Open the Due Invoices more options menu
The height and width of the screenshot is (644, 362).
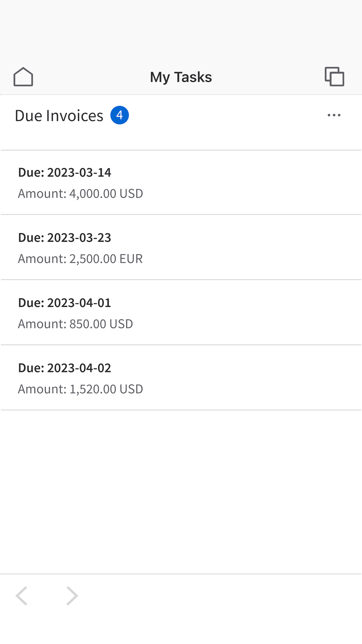[x=334, y=115]
